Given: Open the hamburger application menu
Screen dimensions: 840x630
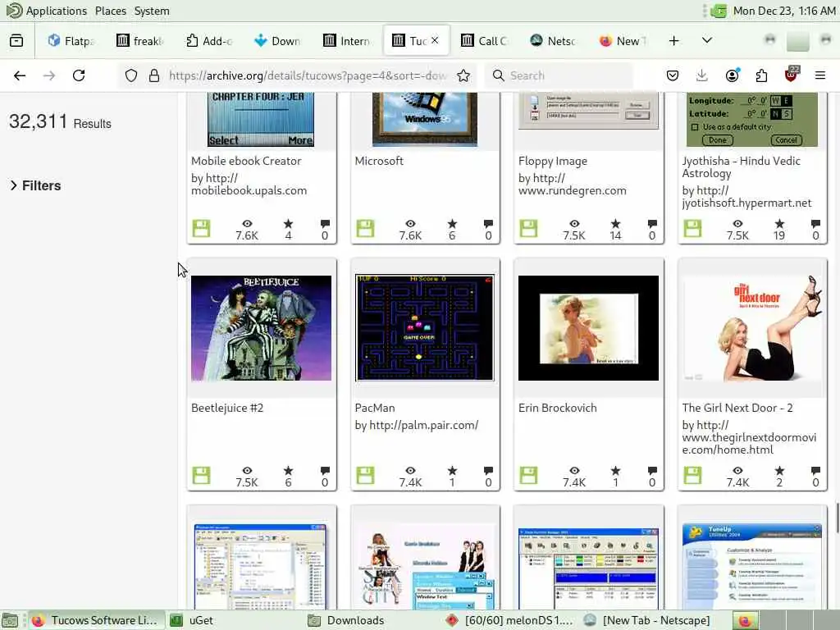Looking at the screenshot, I should [x=820, y=75].
